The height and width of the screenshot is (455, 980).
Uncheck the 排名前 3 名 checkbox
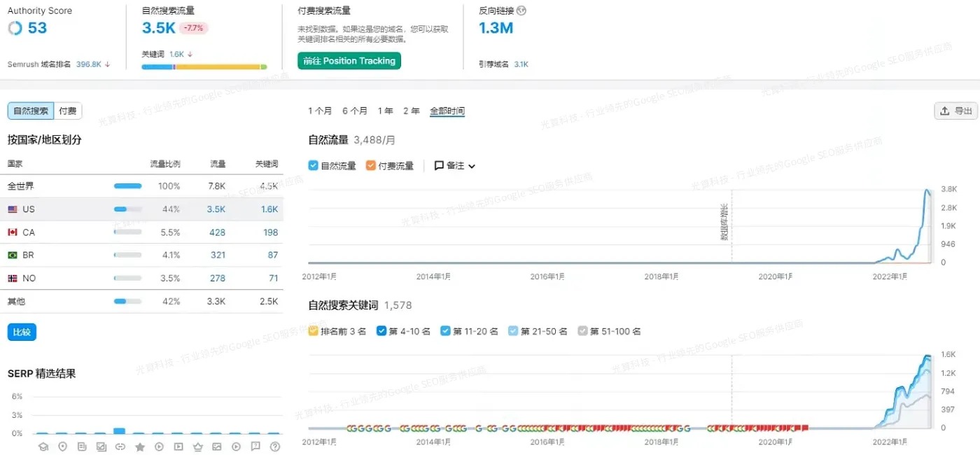[314, 331]
